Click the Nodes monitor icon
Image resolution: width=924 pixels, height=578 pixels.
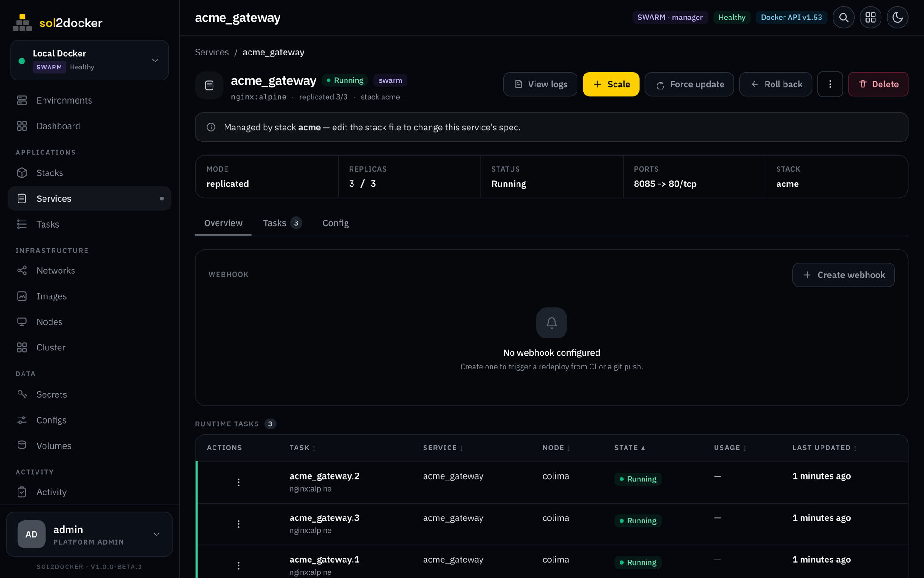coord(22,322)
